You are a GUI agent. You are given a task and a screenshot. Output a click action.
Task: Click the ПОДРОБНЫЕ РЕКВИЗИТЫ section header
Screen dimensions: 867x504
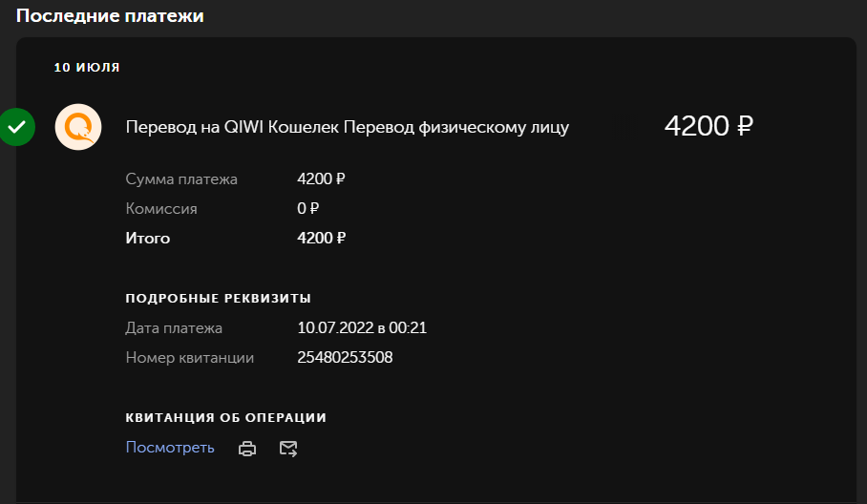point(219,299)
